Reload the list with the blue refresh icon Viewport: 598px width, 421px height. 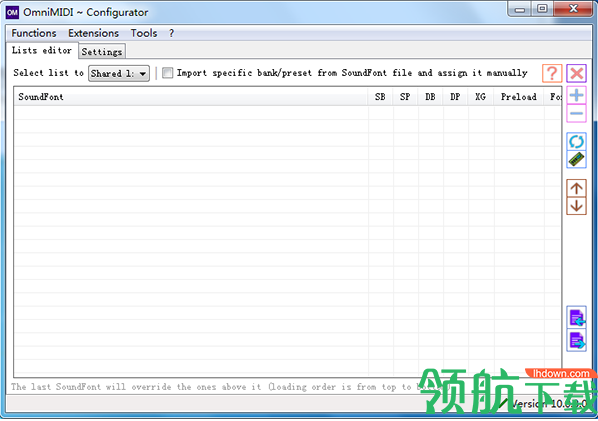click(576, 142)
